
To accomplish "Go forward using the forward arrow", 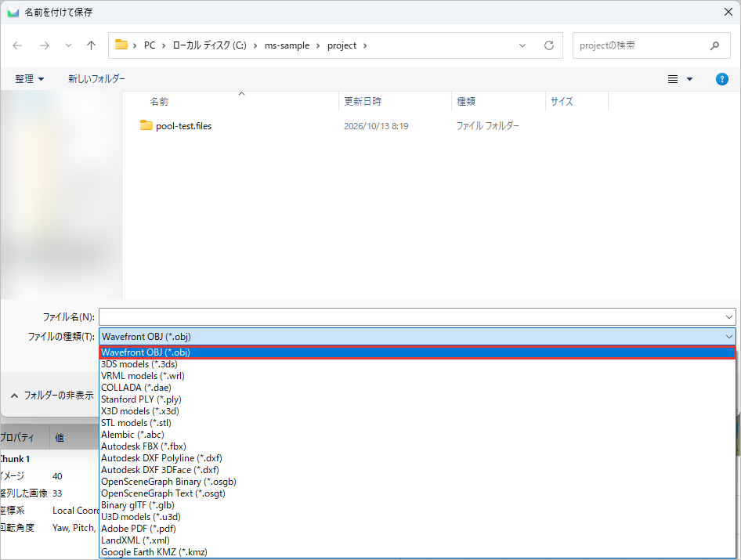I will [45, 45].
